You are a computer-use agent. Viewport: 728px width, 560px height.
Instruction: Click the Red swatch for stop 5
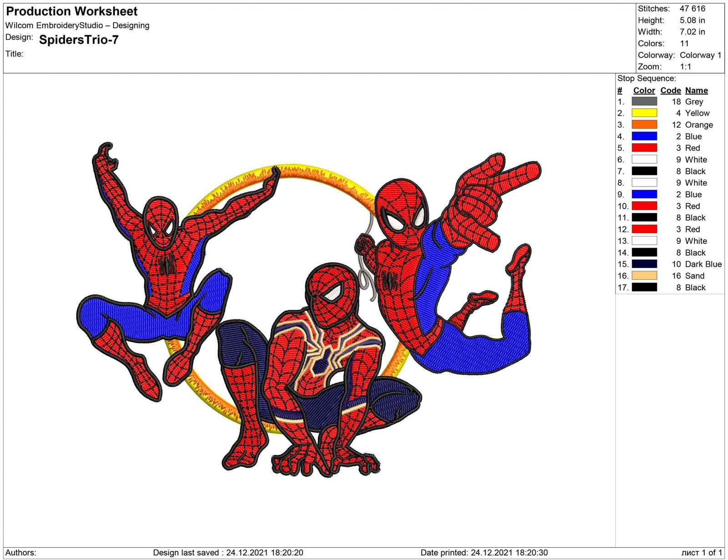coord(644,148)
